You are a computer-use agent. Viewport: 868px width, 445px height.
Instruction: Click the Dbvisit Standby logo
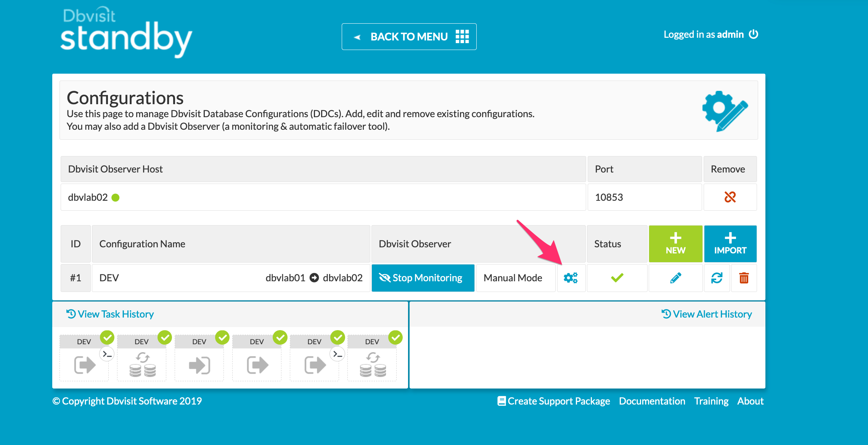(x=126, y=33)
